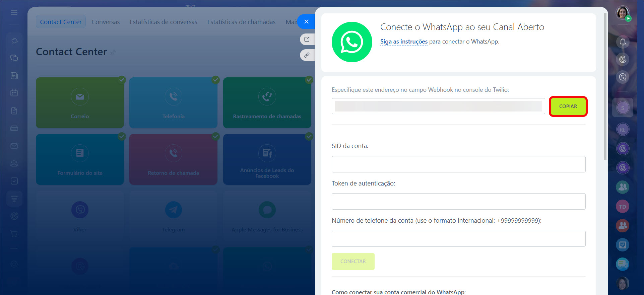Switch to the Conversas tab
This screenshot has width=644, height=295.
click(x=106, y=22)
